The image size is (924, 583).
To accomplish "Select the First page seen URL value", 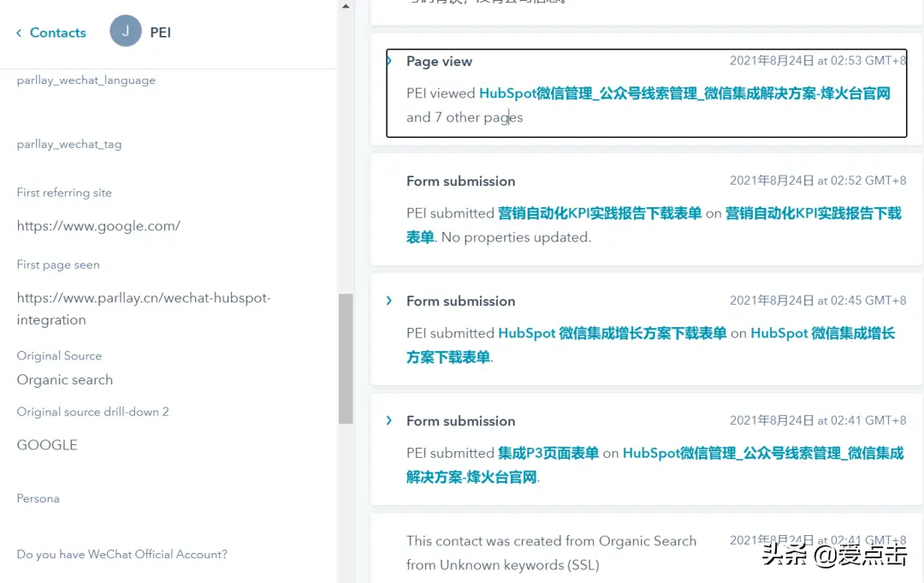I will 143,309.
